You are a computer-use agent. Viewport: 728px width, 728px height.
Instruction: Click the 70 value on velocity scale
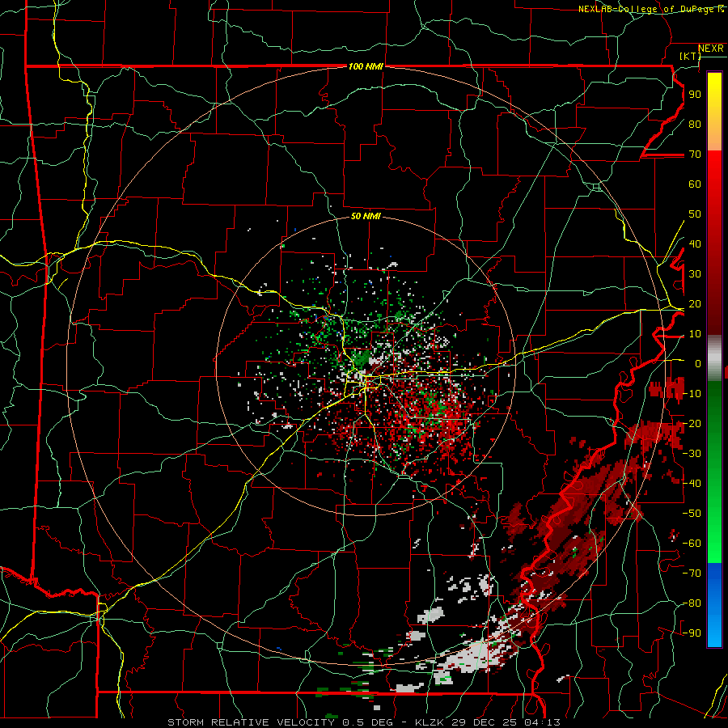pos(695,154)
